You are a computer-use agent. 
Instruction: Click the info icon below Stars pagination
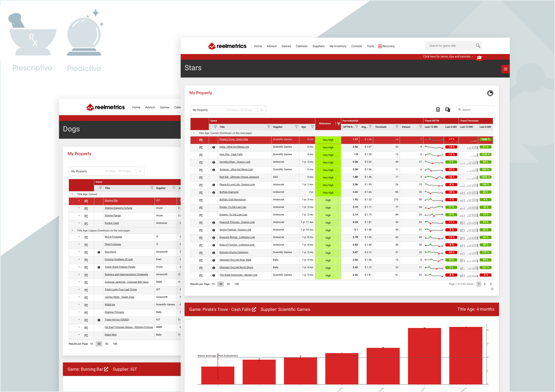click(x=492, y=289)
